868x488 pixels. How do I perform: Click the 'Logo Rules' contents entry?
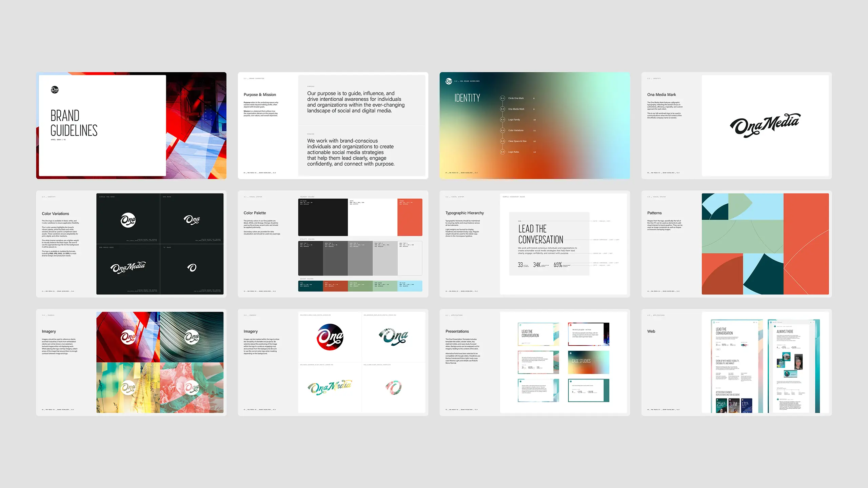[x=514, y=152]
